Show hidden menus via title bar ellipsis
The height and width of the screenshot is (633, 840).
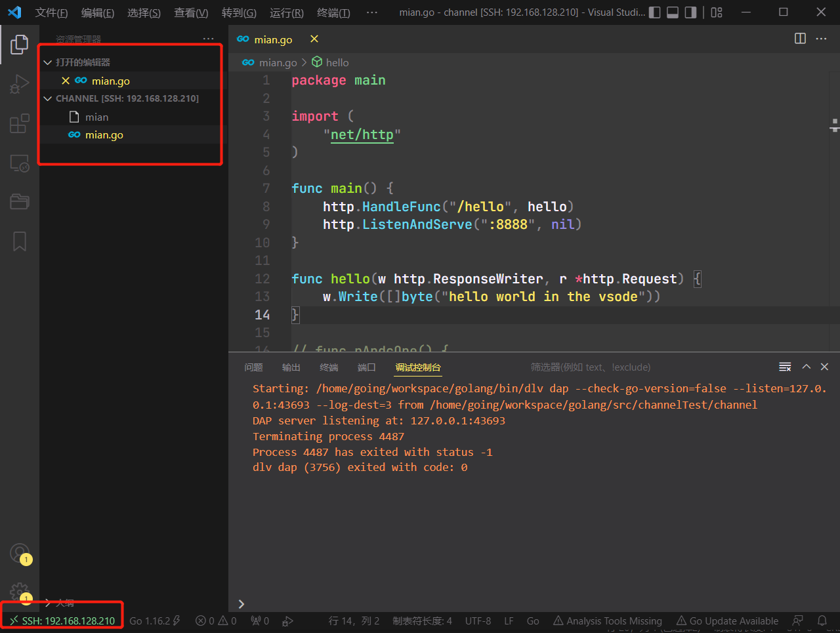(x=372, y=12)
